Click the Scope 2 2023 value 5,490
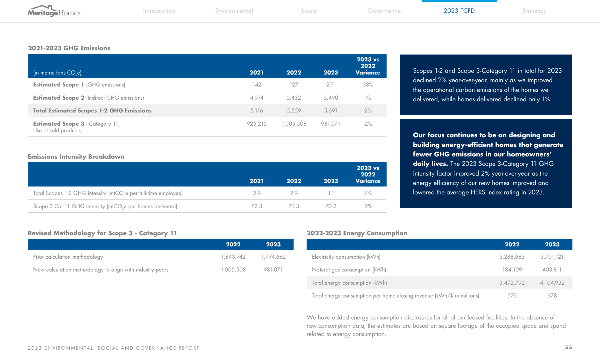The image size is (600, 364). coord(331,98)
